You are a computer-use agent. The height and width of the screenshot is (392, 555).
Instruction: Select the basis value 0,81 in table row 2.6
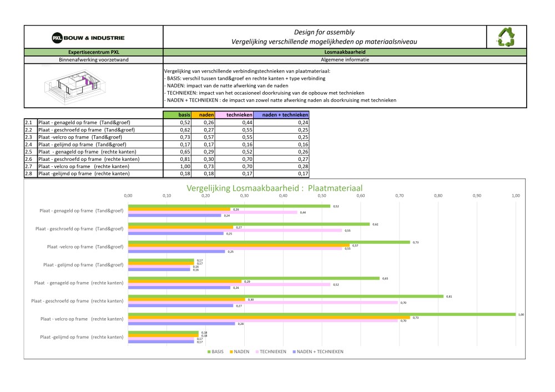177,159
